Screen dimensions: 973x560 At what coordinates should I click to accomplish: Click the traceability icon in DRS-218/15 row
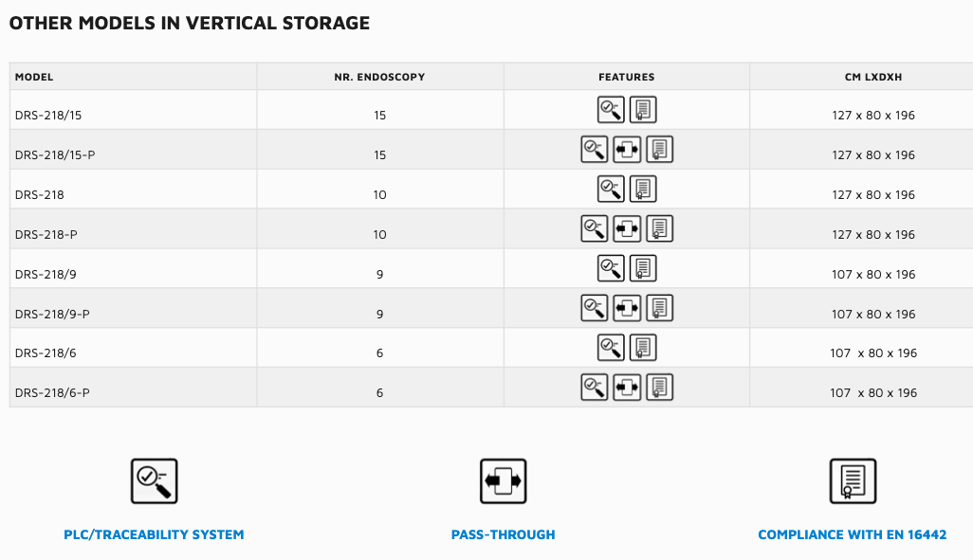click(611, 110)
